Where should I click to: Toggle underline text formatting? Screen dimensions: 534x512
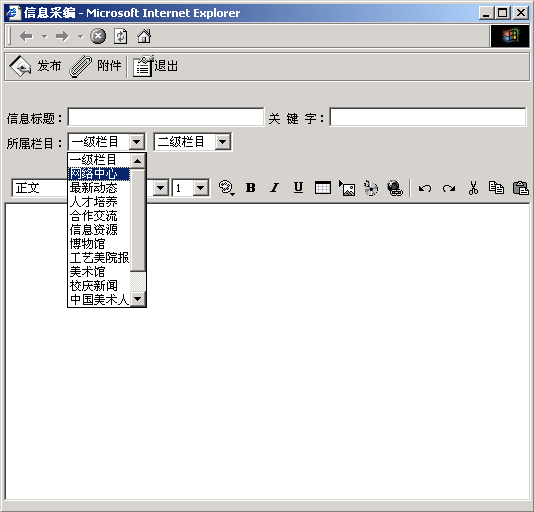(x=298, y=188)
